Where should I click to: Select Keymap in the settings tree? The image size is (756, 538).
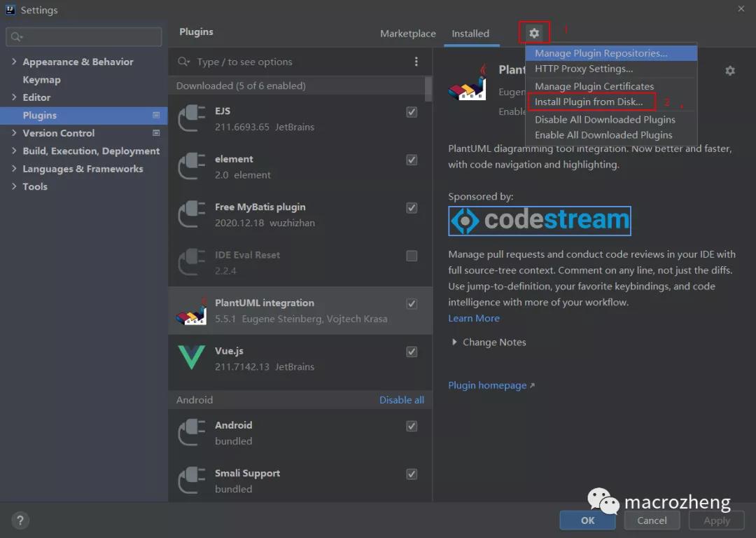(41, 80)
